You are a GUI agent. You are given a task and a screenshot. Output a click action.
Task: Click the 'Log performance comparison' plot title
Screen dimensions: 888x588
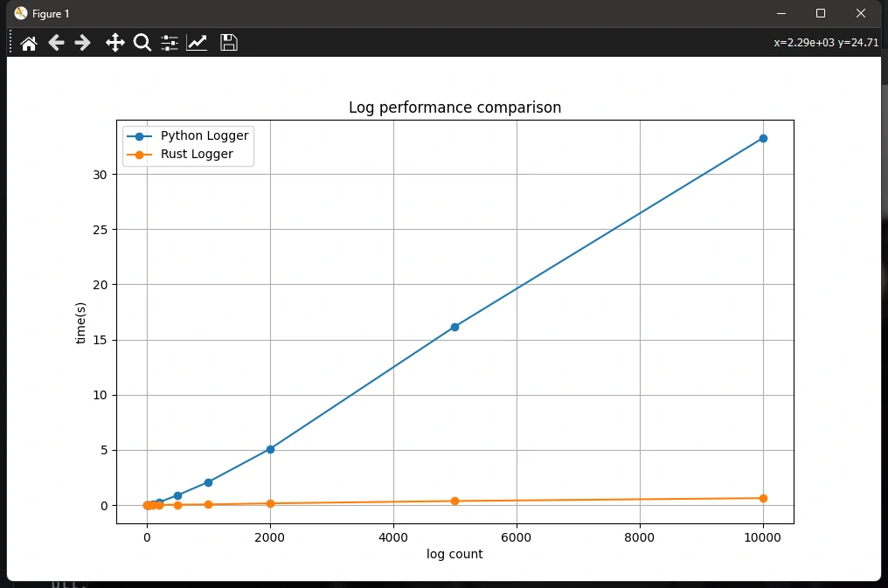[x=454, y=107]
